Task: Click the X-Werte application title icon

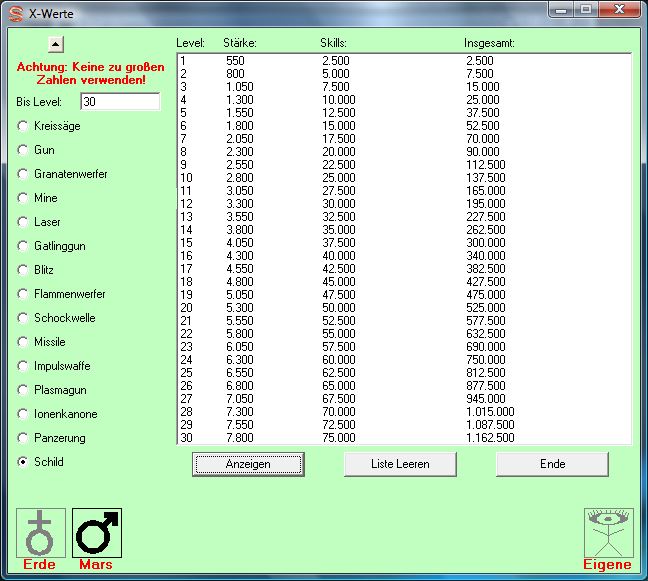Action: [16, 14]
